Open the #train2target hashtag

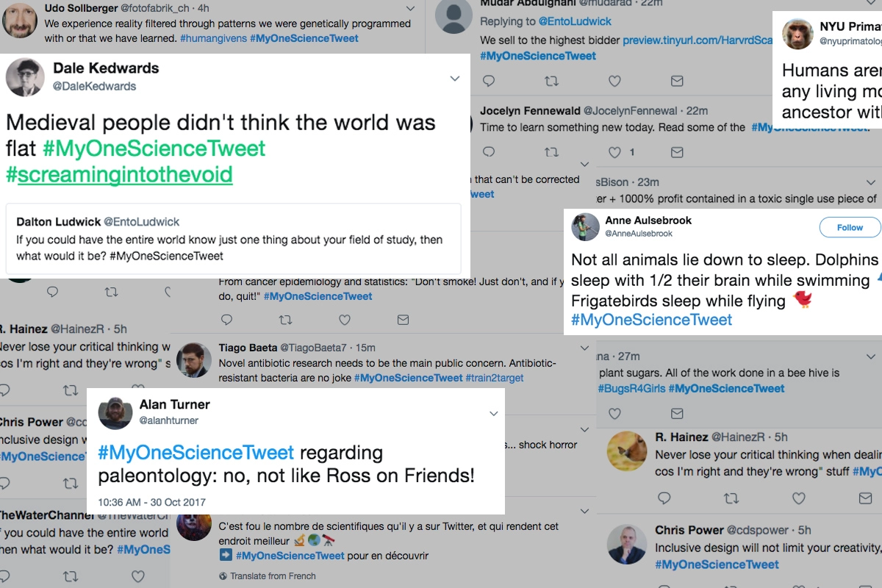click(x=495, y=378)
